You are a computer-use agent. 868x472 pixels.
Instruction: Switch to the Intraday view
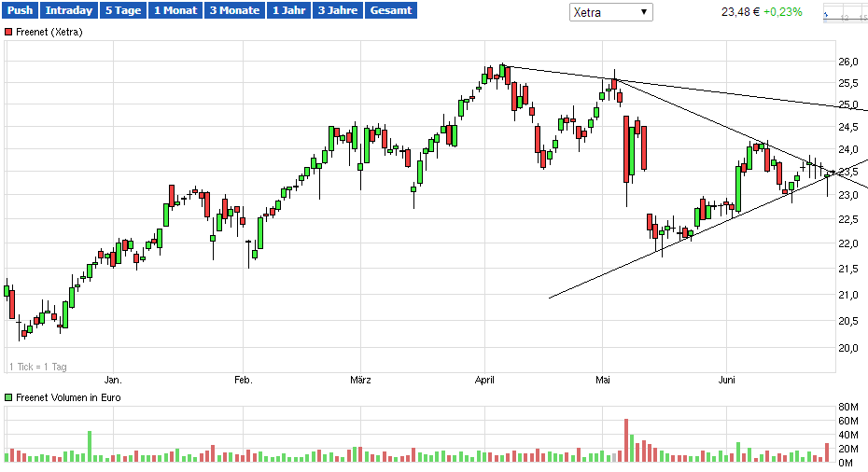pyautogui.click(x=69, y=11)
